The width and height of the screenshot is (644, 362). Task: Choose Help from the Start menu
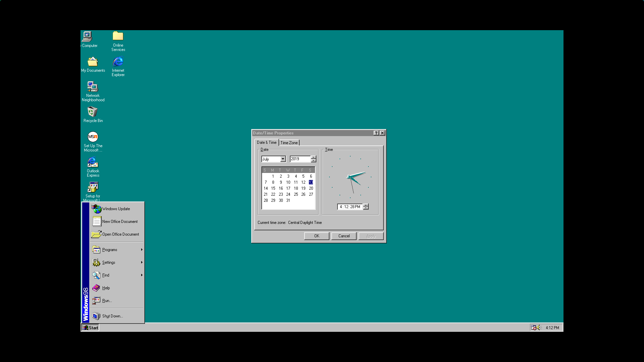[117, 288]
